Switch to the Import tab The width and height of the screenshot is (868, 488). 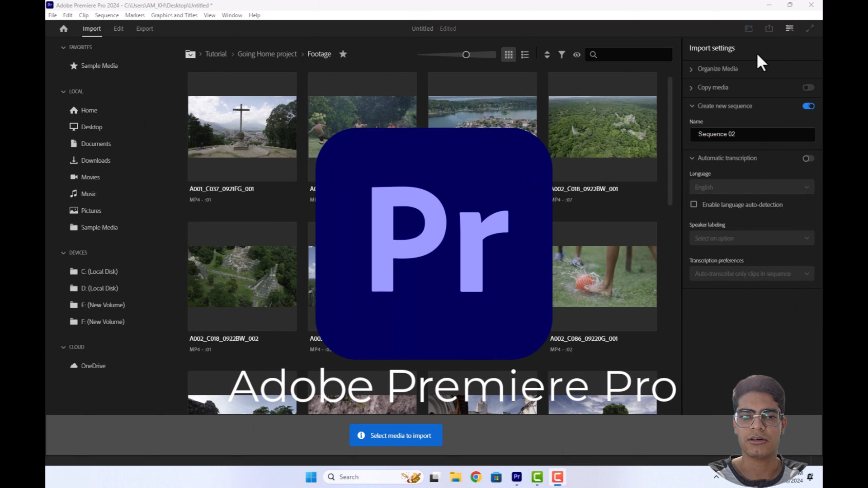click(x=91, y=28)
